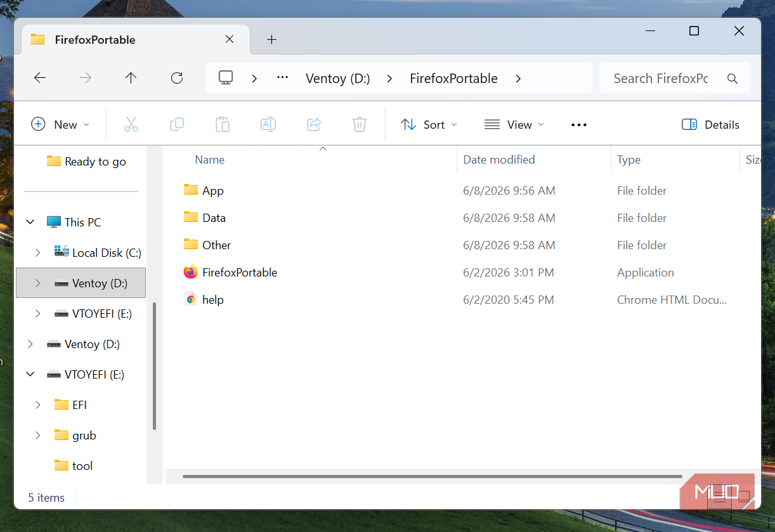Expand the grub folder node

(38, 435)
